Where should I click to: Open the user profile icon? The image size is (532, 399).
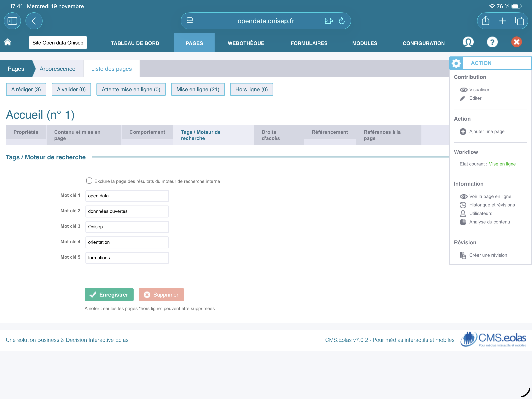click(468, 42)
